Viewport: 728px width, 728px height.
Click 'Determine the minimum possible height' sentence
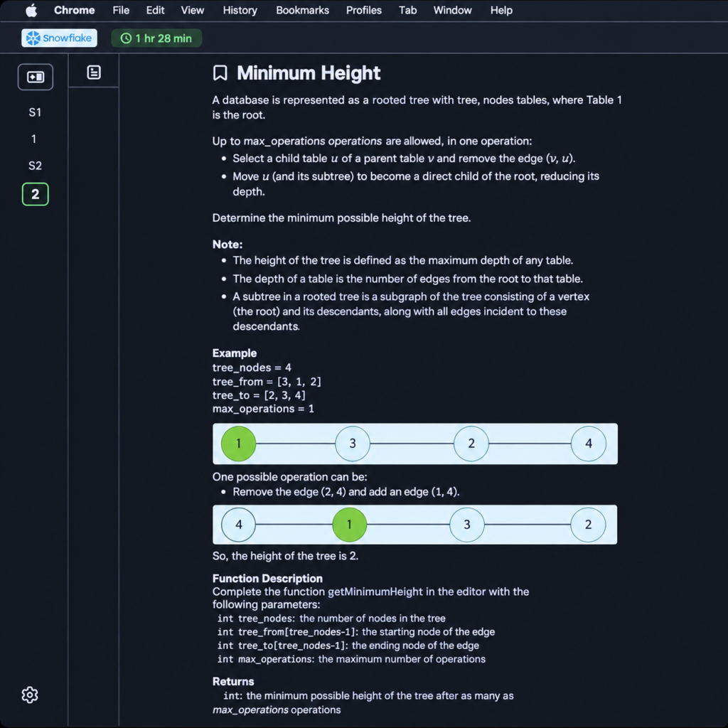(341, 218)
